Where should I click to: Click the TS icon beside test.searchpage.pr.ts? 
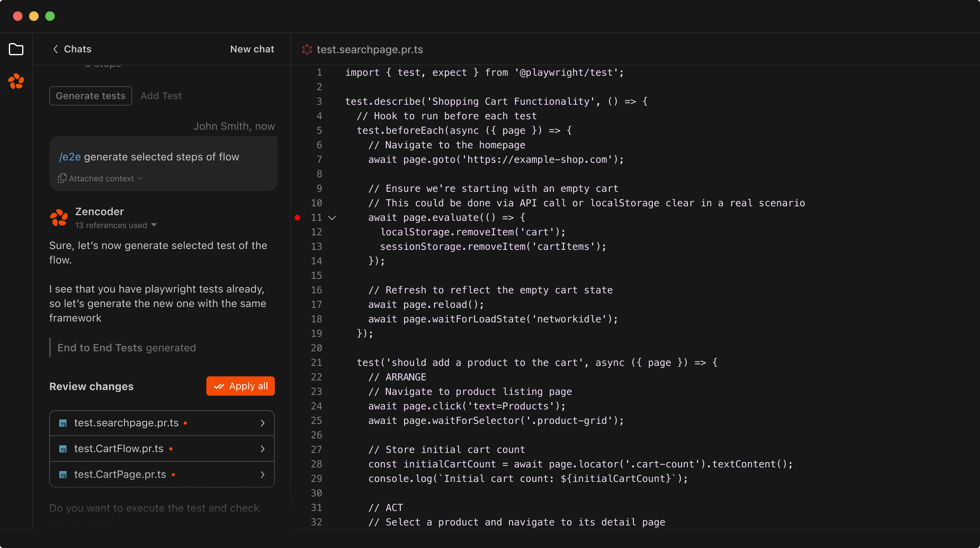pyautogui.click(x=63, y=423)
